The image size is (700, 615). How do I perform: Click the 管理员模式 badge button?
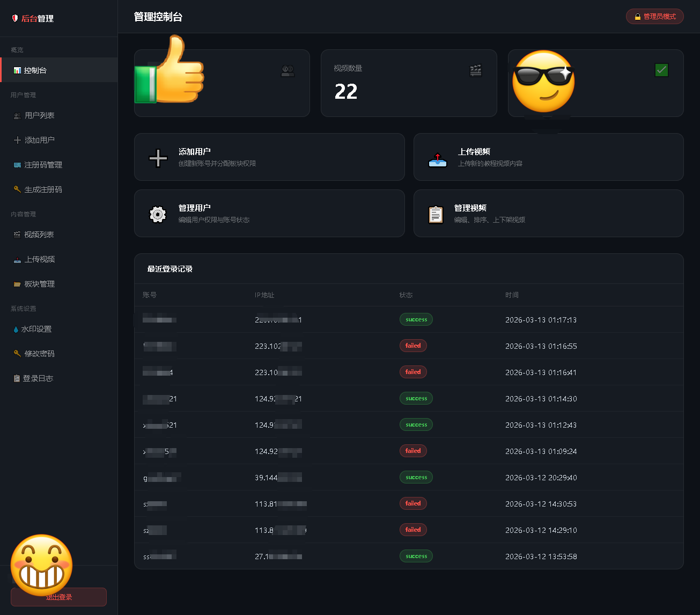coord(654,17)
